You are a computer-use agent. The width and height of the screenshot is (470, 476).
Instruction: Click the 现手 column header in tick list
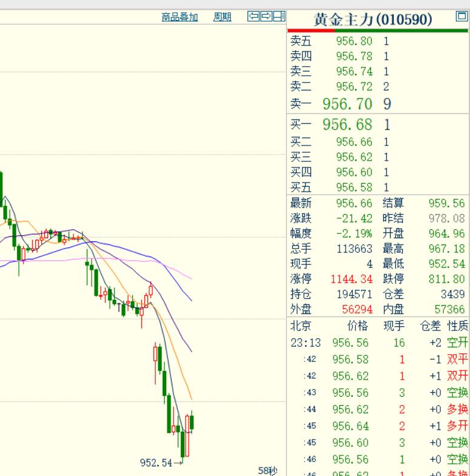(x=394, y=326)
